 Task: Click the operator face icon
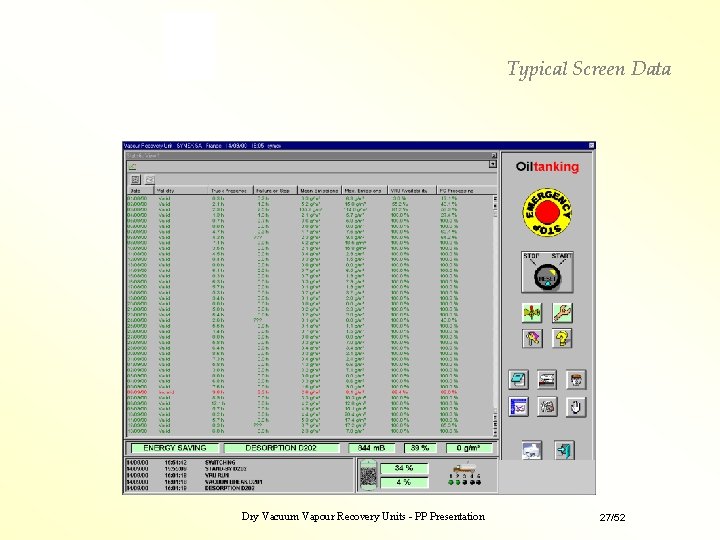(x=576, y=379)
